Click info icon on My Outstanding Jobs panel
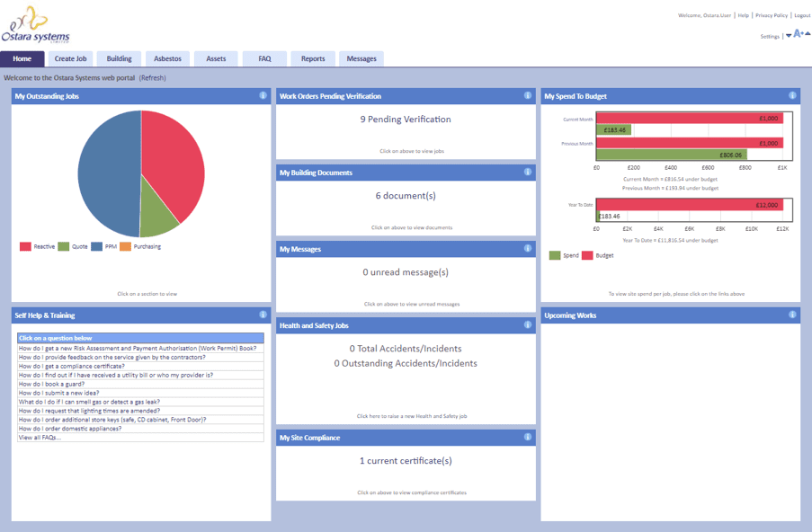The width and height of the screenshot is (812, 532). pos(263,95)
